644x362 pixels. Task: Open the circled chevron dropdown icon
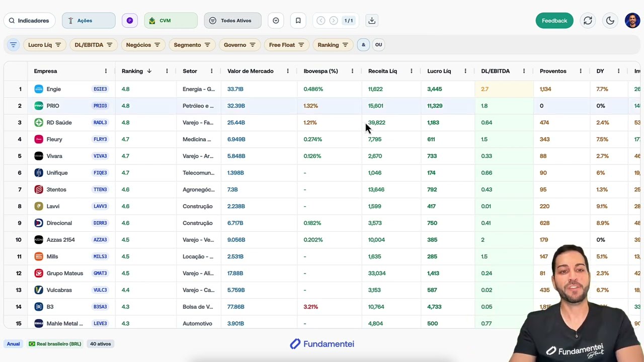pyautogui.click(x=276, y=21)
